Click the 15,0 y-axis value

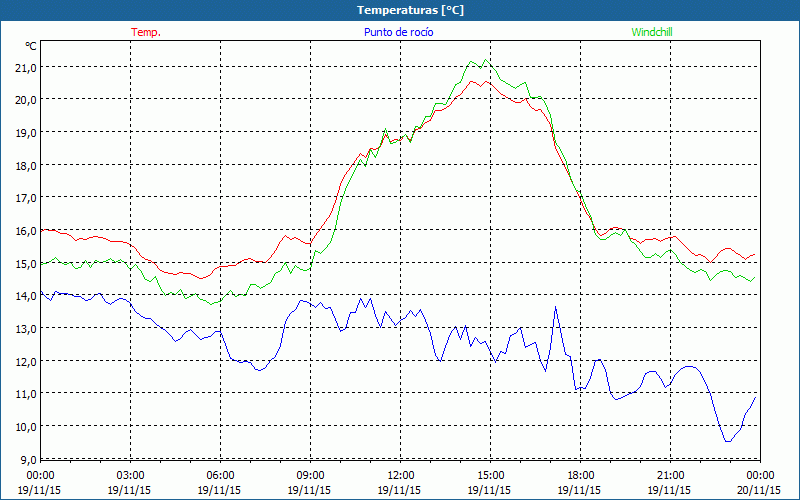click(26, 263)
